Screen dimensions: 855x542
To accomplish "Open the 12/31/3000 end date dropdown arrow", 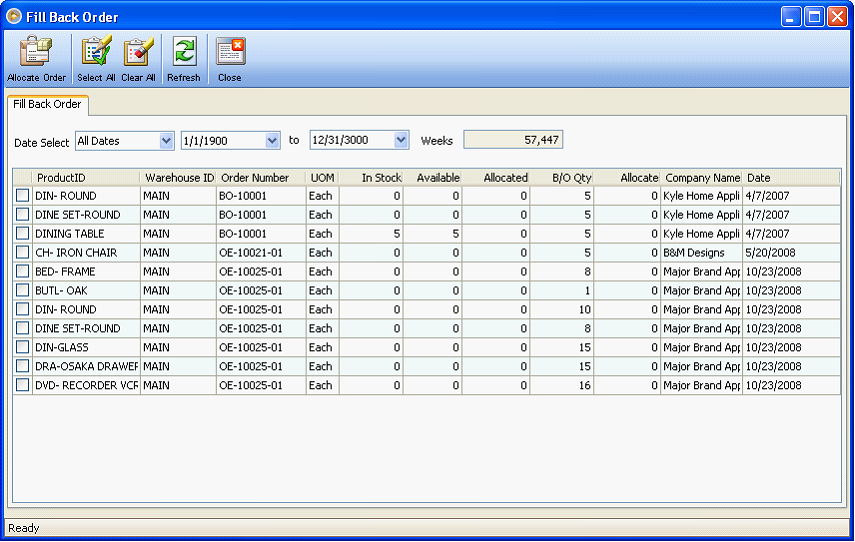I will pos(401,141).
